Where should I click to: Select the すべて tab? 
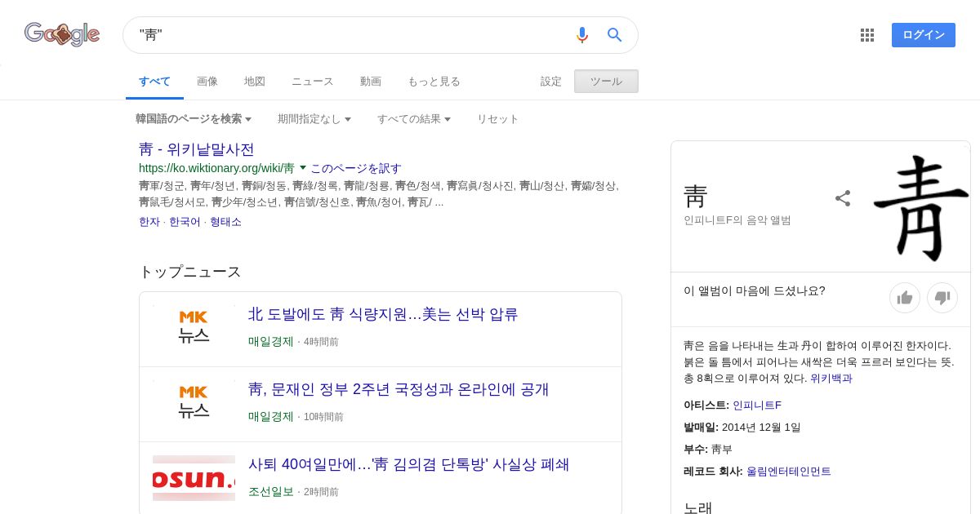[x=154, y=82]
